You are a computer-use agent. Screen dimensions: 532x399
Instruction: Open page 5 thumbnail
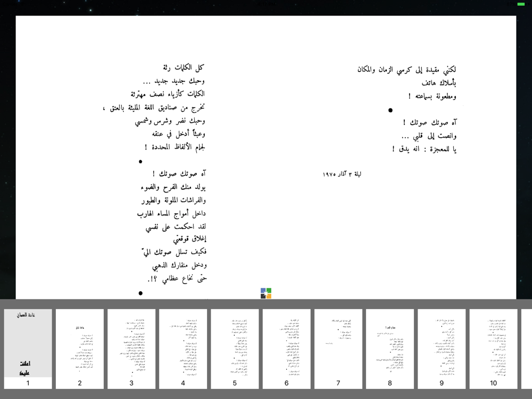point(235,348)
